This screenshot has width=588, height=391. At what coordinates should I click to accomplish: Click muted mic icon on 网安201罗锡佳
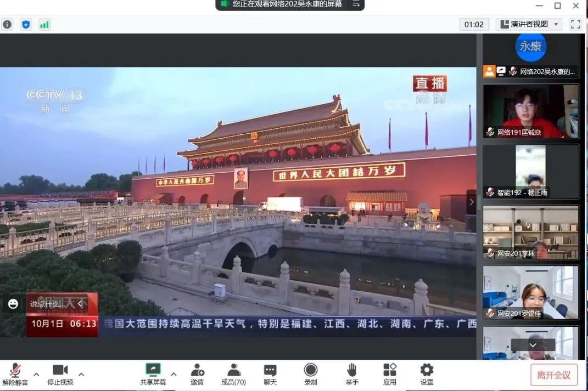tap(490, 313)
